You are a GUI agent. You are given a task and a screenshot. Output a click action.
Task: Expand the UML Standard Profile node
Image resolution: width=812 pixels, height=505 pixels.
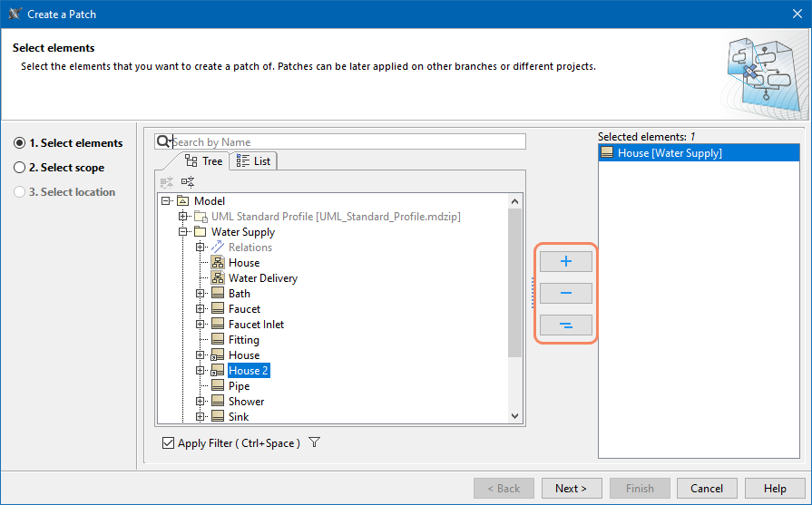pos(183,217)
